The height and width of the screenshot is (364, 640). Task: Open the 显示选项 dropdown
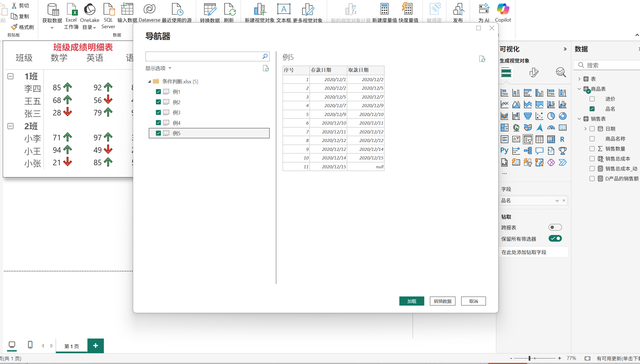[158, 68]
